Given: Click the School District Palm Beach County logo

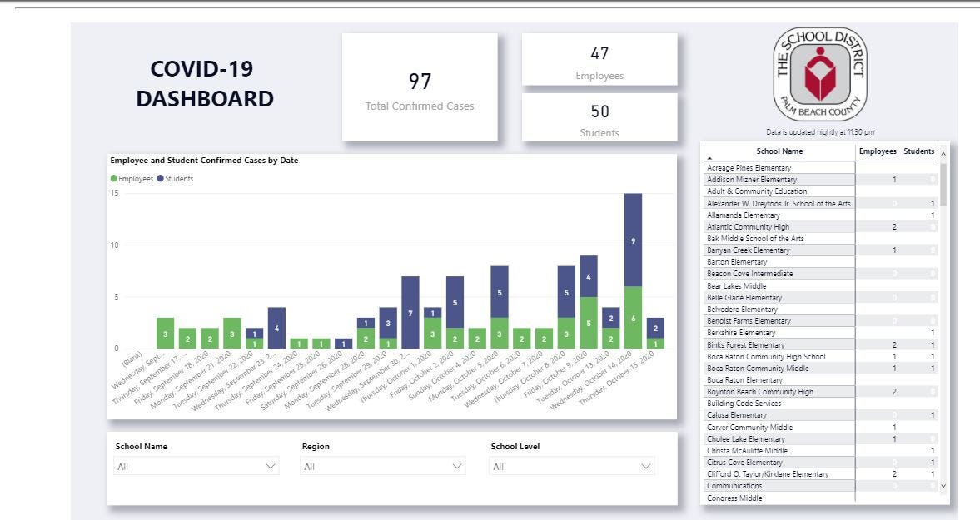Looking at the screenshot, I should coord(820,75).
